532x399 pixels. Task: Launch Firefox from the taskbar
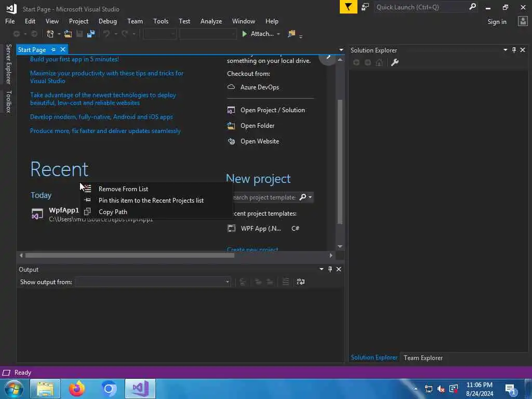point(77,389)
